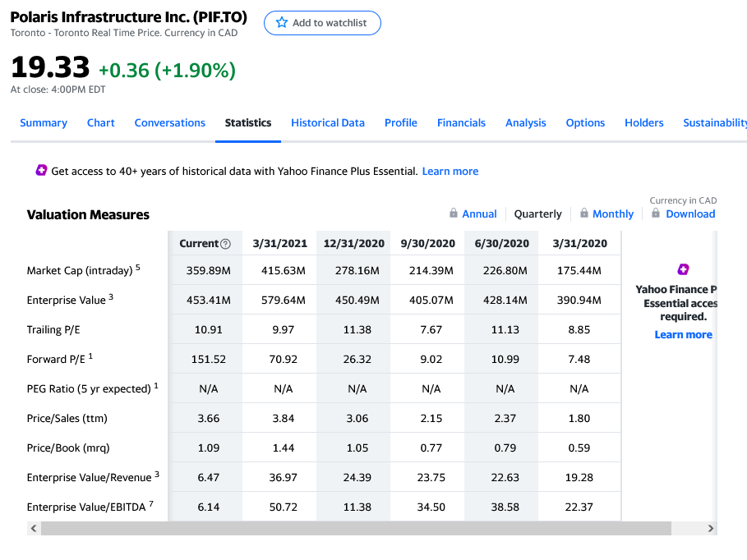Click the 19.28 EV/Revenue cell

pos(579,477)
